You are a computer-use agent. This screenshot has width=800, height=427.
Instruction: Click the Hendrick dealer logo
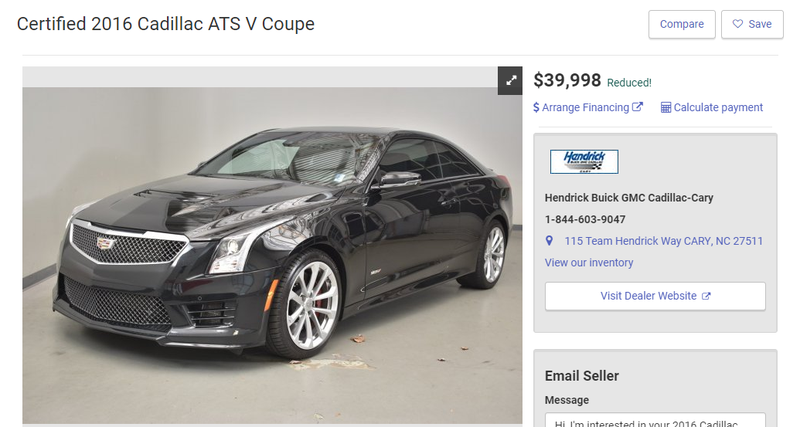point(584,162)
